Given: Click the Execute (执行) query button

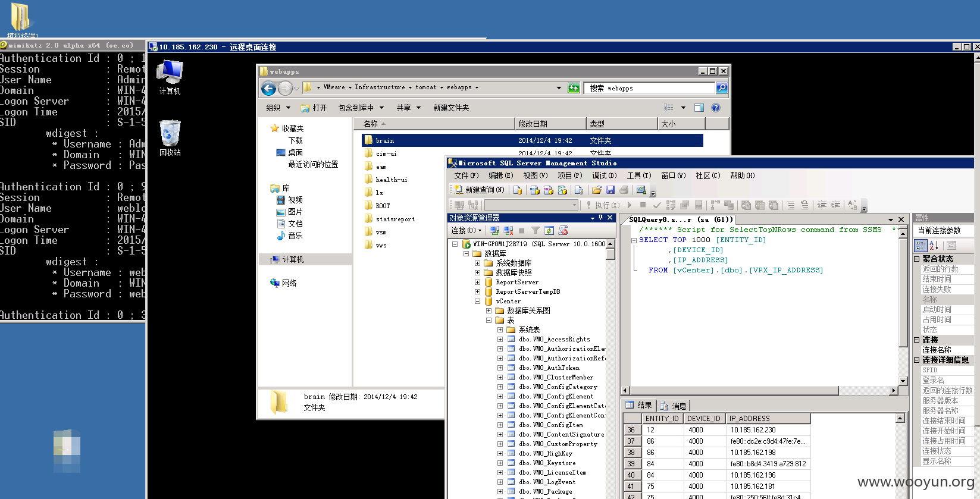Looking at the screenshot, I should click(x=603, y=205).
